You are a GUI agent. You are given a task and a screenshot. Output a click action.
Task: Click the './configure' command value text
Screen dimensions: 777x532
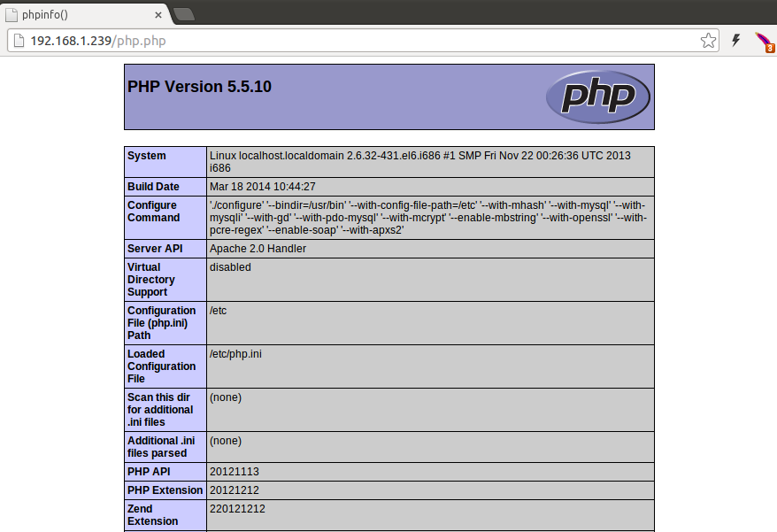tap(428, 218)
